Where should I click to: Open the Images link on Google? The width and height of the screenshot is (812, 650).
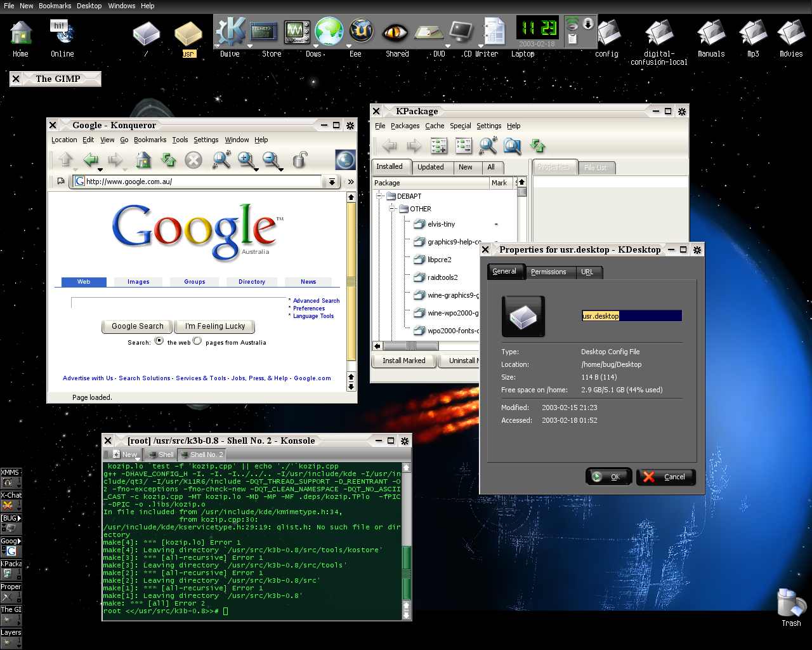click(138, 282)
